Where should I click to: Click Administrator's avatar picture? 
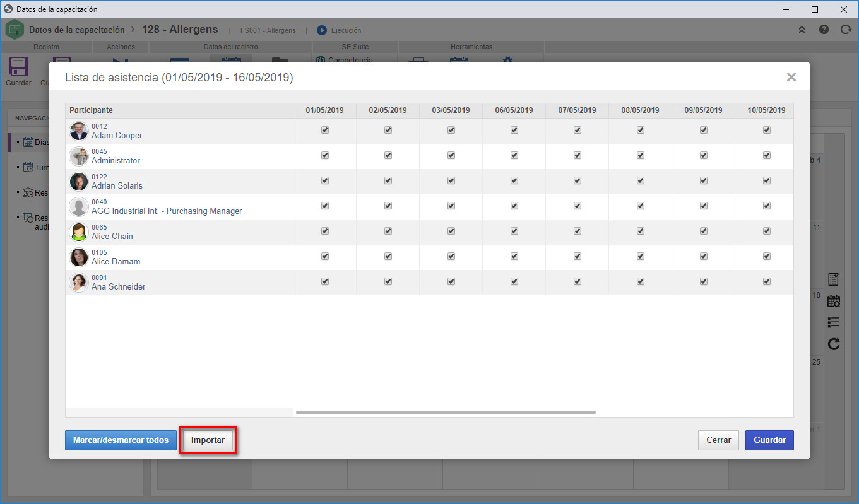(78, 156)
